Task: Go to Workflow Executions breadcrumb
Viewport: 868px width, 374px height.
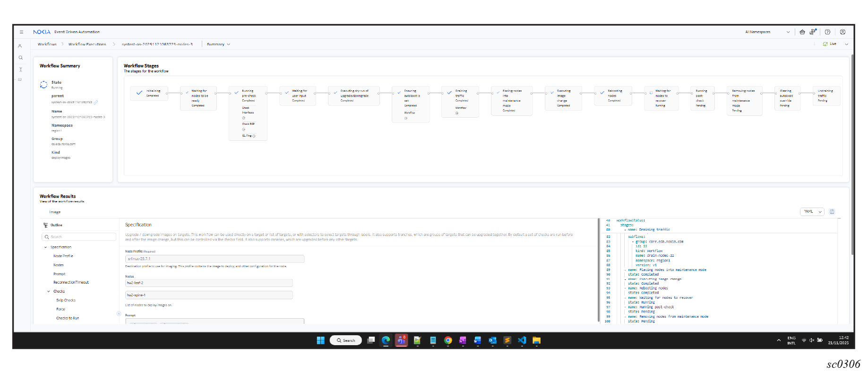Action: click(87, 44)
